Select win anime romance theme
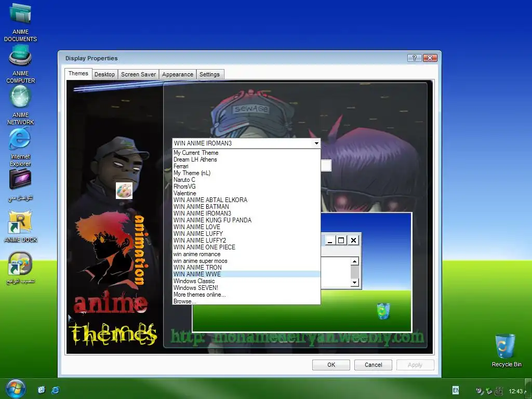The image size is (532, 399). (246, 254)
